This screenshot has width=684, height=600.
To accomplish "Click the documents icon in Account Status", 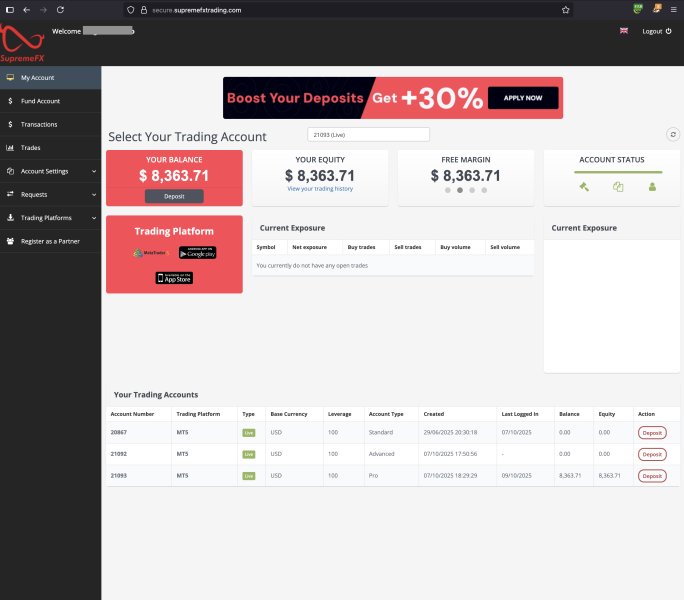I will pos(618,186).
